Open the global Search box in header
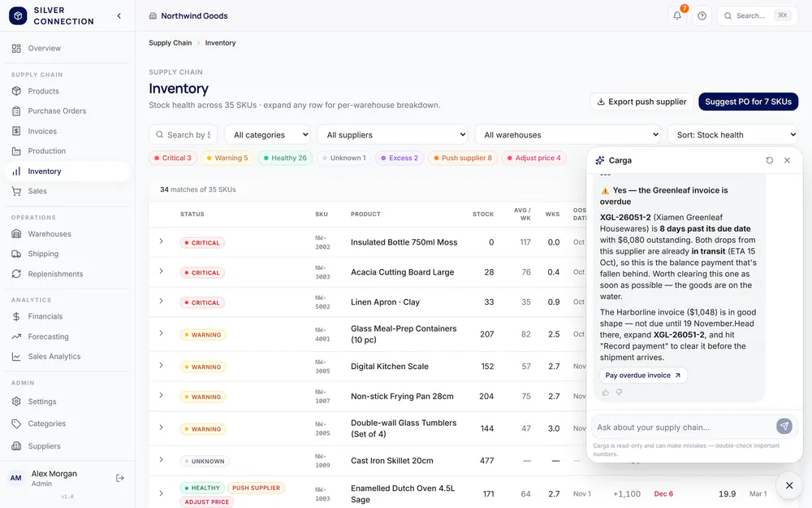This screenshot has height=508, width=812. 757,15
